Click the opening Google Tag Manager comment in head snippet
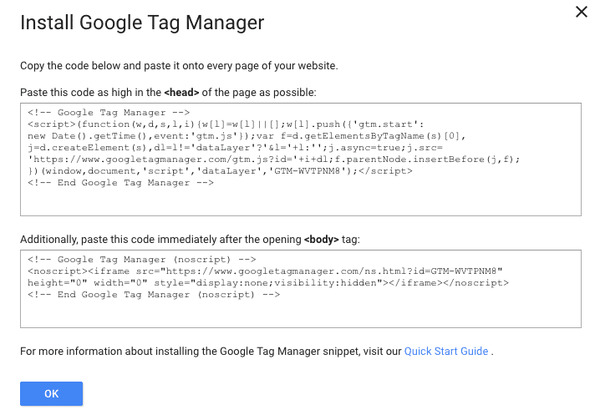 coord(109,112)
